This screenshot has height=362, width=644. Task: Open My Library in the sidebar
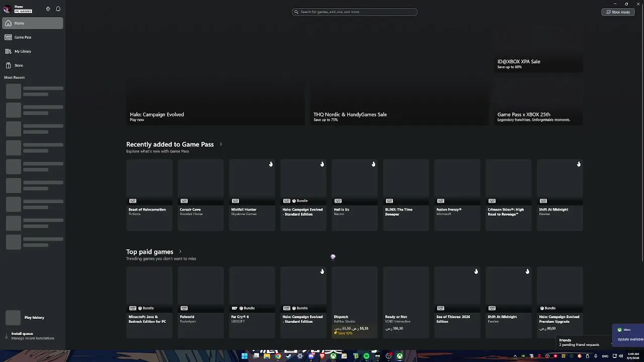(33, 51)
